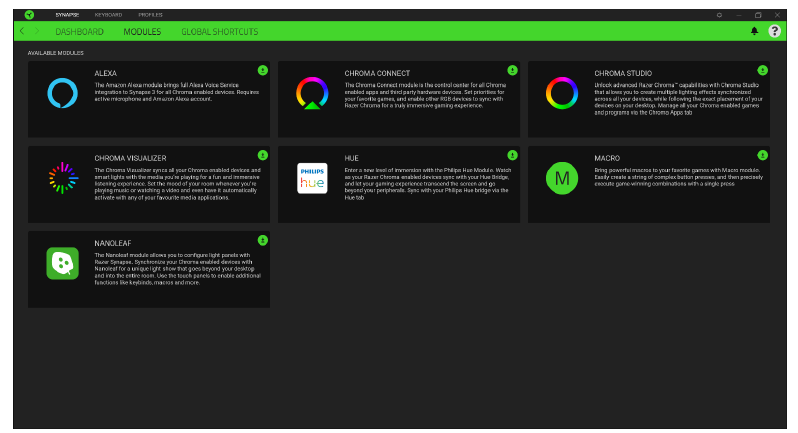Click the Chroma Studio rainbow circle logo
The height and width of the screenshot is (433, 798).
tap(562, 93)
